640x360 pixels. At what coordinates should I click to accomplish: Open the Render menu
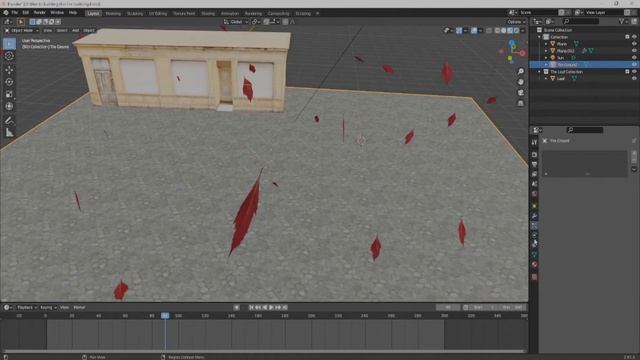39,13
